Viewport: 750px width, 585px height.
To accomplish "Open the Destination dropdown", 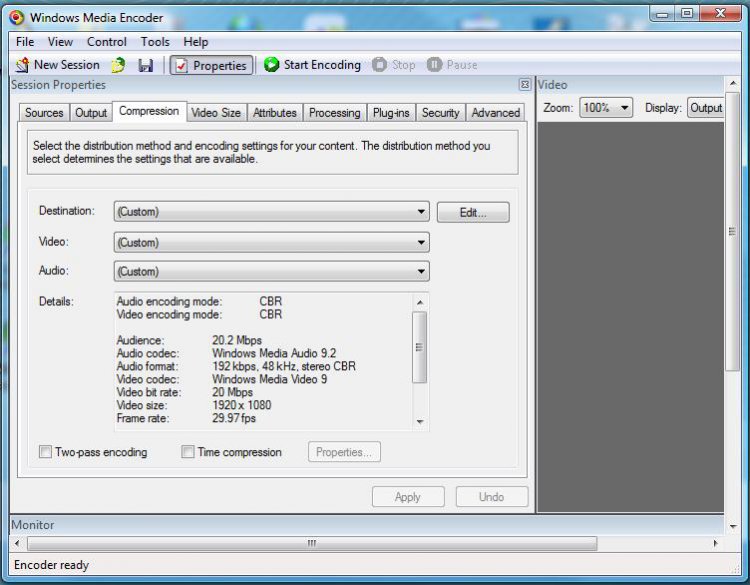I will pyautogui.click(x=272, y=211).
